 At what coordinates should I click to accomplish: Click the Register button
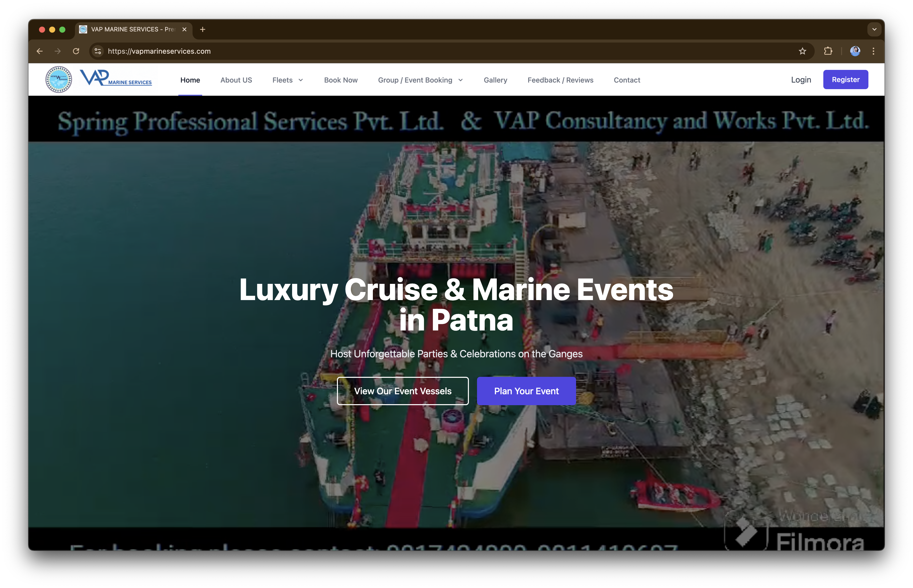(845, 80)
